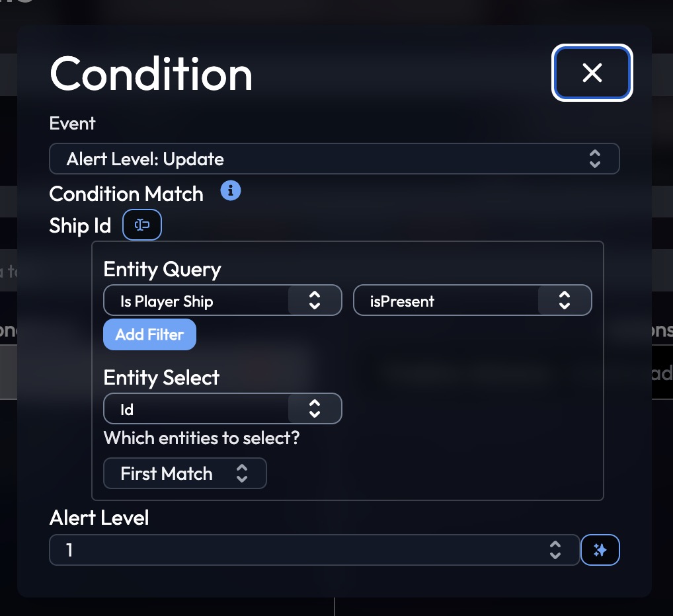Click the Ship Id label text
The height and width of the screenshot is (616, 673).
pyautogui.click(x=80, y=225)
